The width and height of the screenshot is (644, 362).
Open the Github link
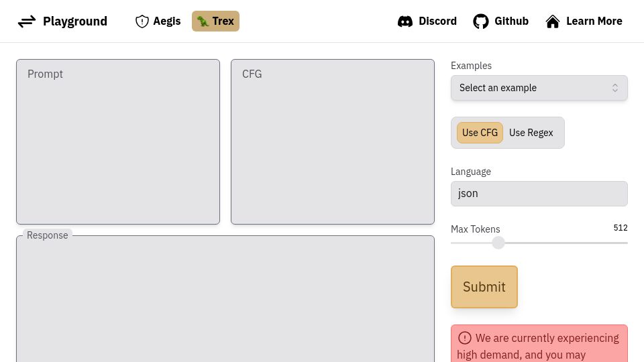pos(500,21)
